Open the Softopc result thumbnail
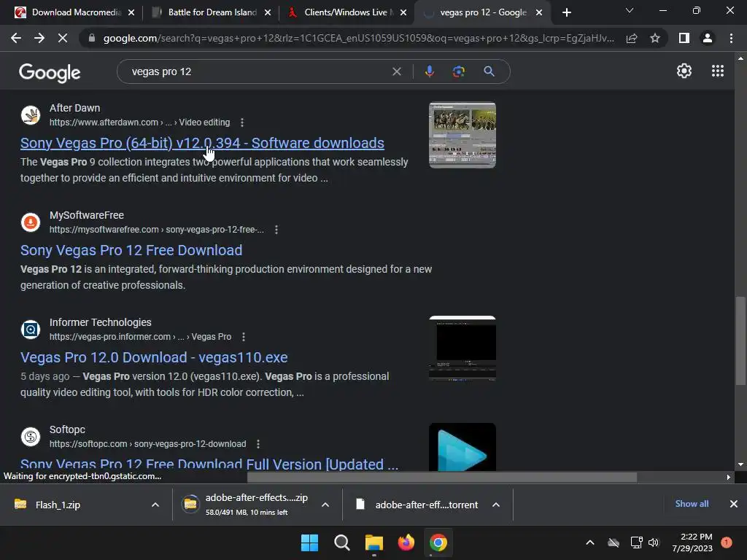 pos(462,447)
